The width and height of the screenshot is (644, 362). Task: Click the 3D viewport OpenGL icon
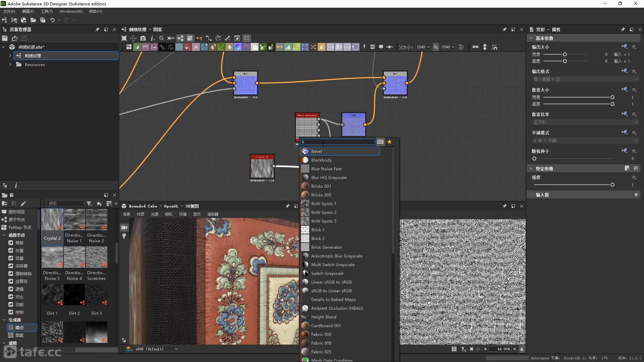(x=124, y=205)
